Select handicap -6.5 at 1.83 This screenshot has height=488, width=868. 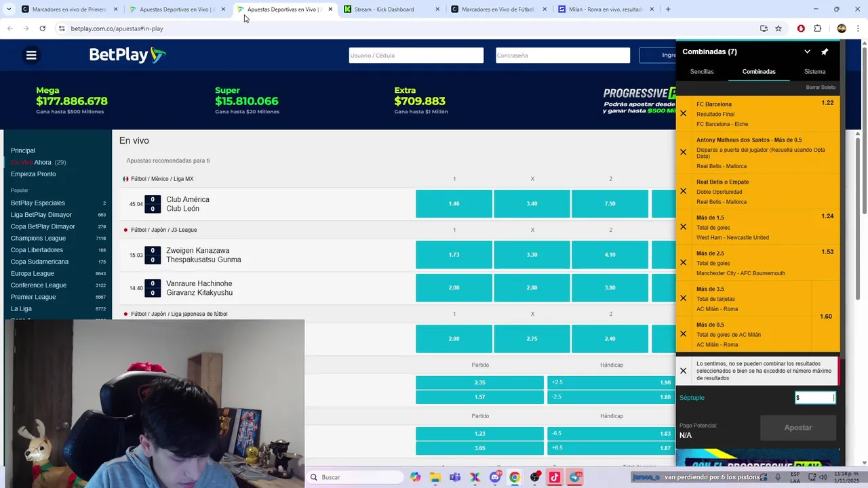(612, 433)
